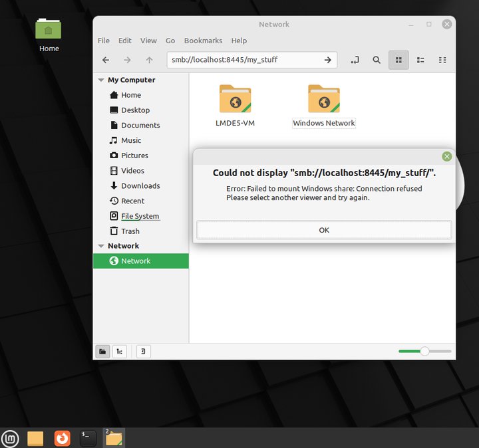479x448 pixels.
Task: Show tree view in sidebar button
Action: (x=120, y=352)
